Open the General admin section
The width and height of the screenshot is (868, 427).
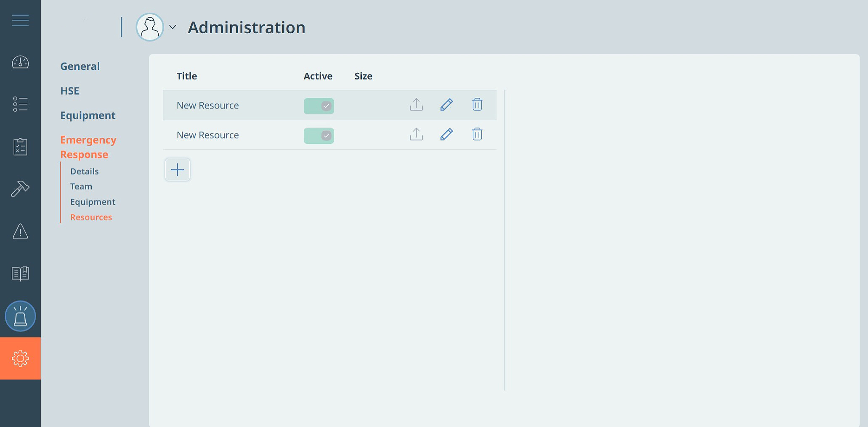(x=80, y=66)
